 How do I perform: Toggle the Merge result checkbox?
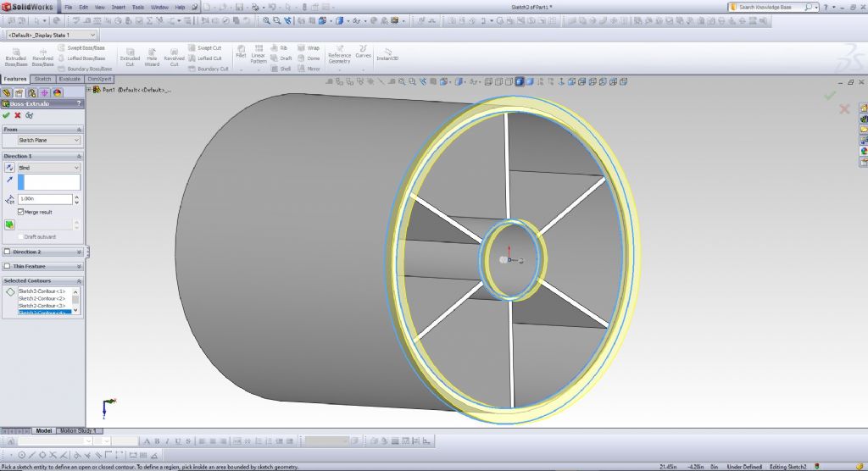click(x=20, y=212)
